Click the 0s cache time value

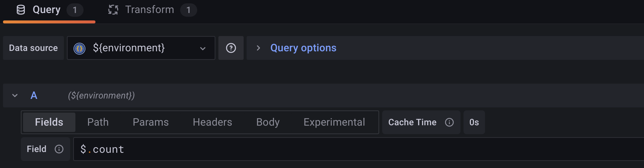474,122
